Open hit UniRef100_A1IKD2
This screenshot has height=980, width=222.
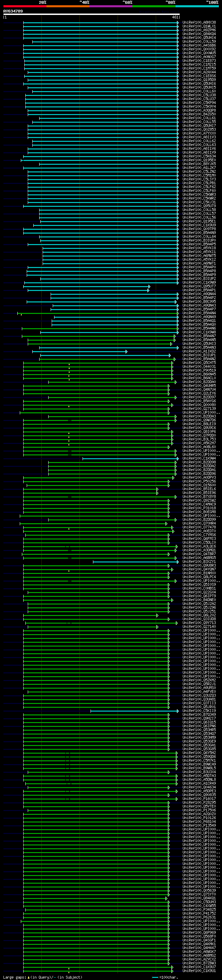pyautogui.click(x=199, y=351)
